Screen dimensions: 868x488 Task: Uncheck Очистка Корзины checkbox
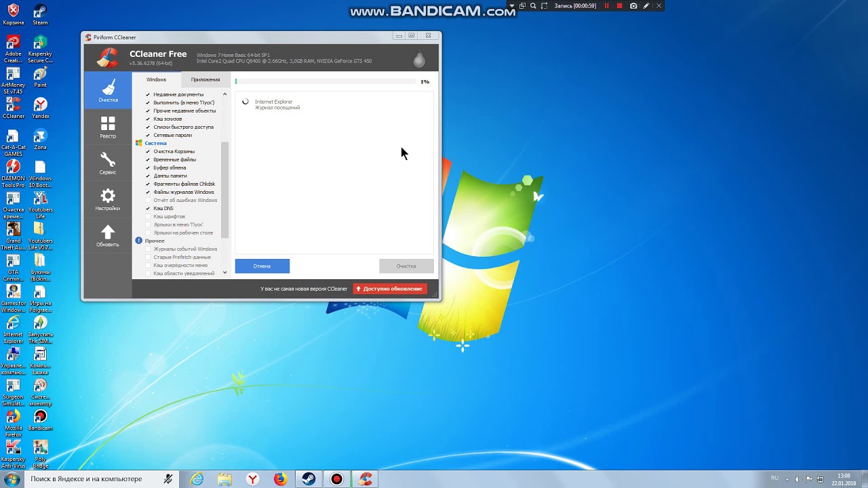148,152
